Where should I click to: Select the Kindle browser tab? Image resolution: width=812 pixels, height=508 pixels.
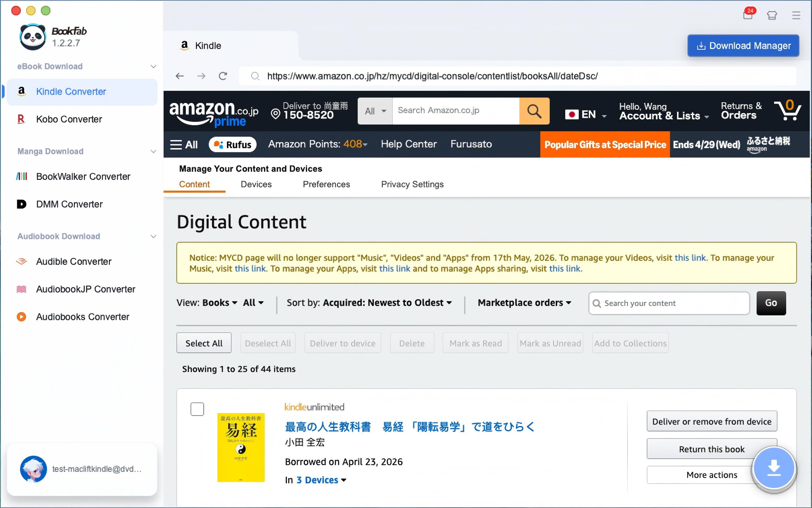pyautogui.click(x=231, y=46)
